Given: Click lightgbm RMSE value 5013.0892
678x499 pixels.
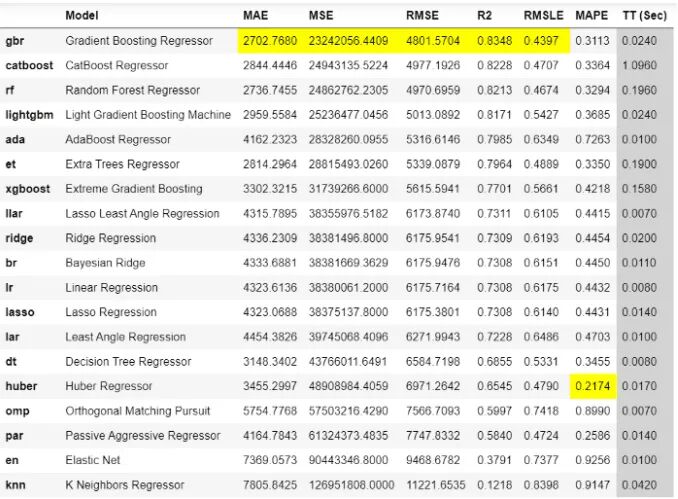Looking at the screenshot, I should 433,115.
